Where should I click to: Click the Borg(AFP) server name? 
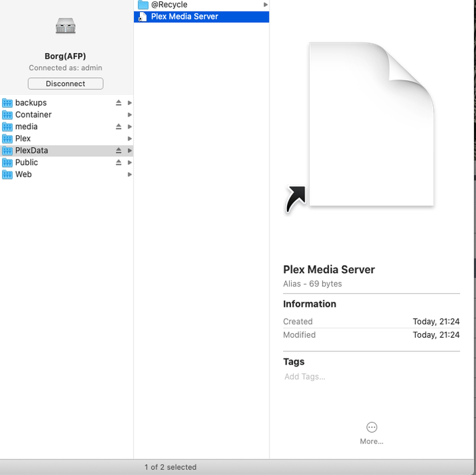[x=65, y=57]
